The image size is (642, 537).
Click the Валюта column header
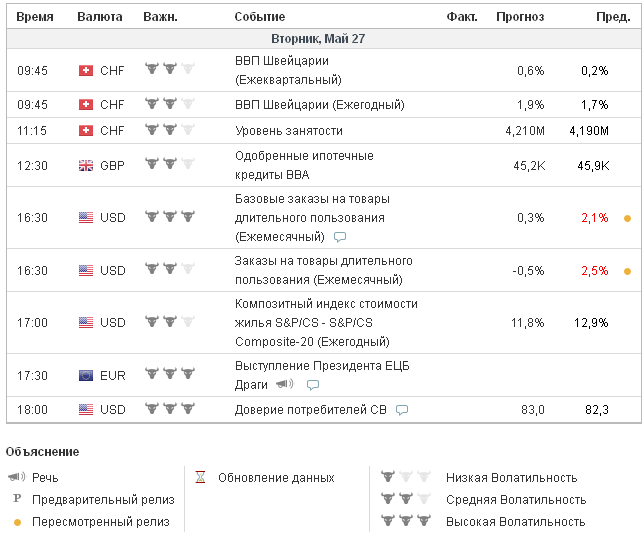click(100, 17)
